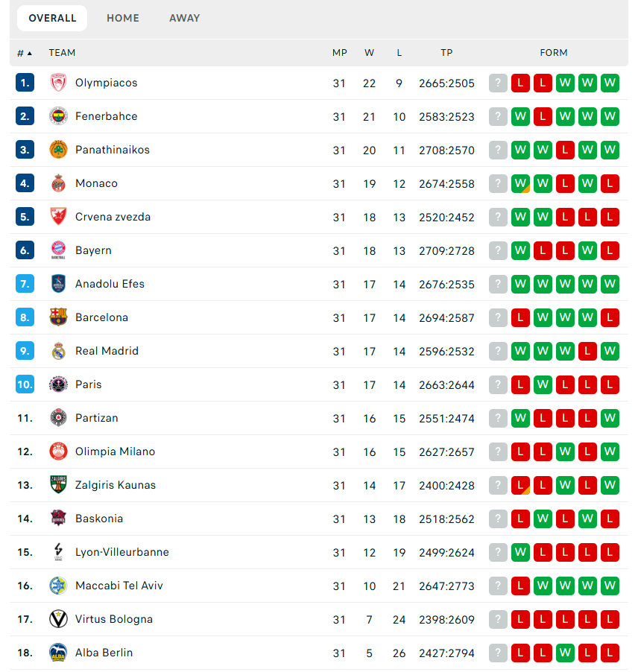Click Monaco's first W form badge
The height and width of the screenshot is (672, 638).
[x=520, y=183]
